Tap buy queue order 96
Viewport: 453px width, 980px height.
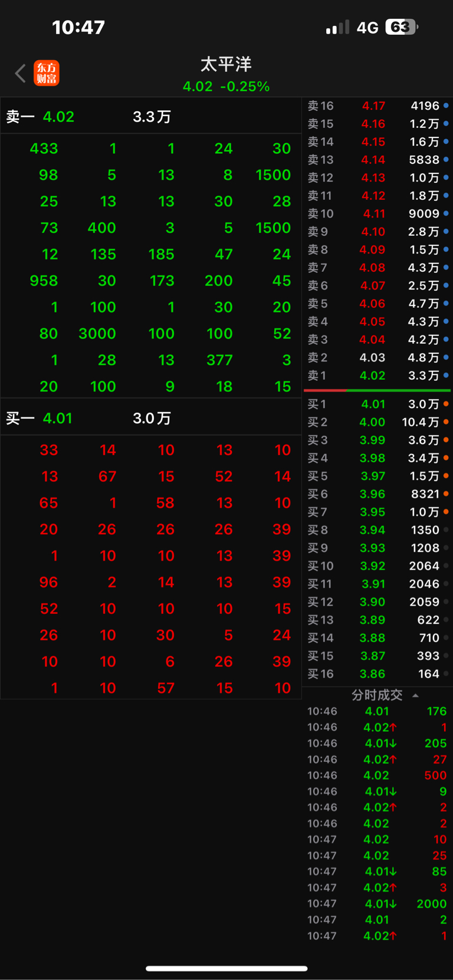point(49,582)
